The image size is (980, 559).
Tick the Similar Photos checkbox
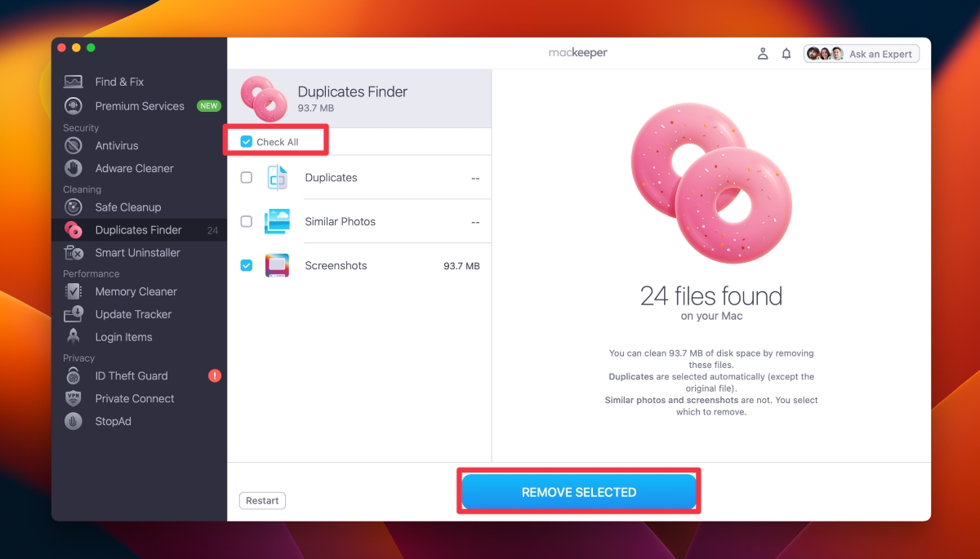[247, 221]
